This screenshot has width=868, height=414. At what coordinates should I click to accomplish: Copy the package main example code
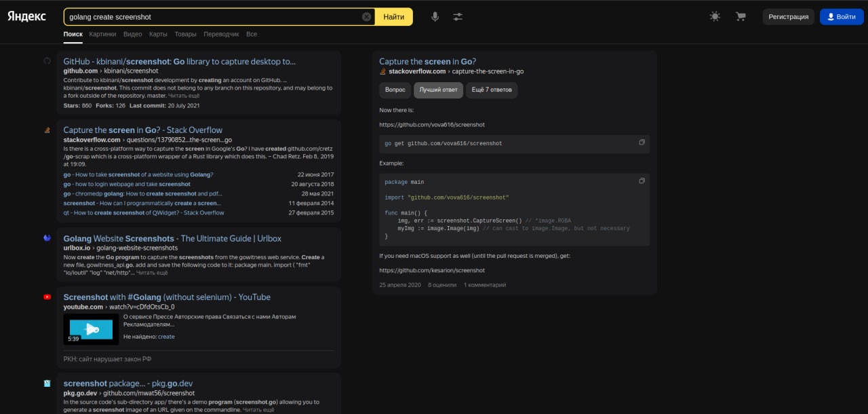(x=642, y=181)
